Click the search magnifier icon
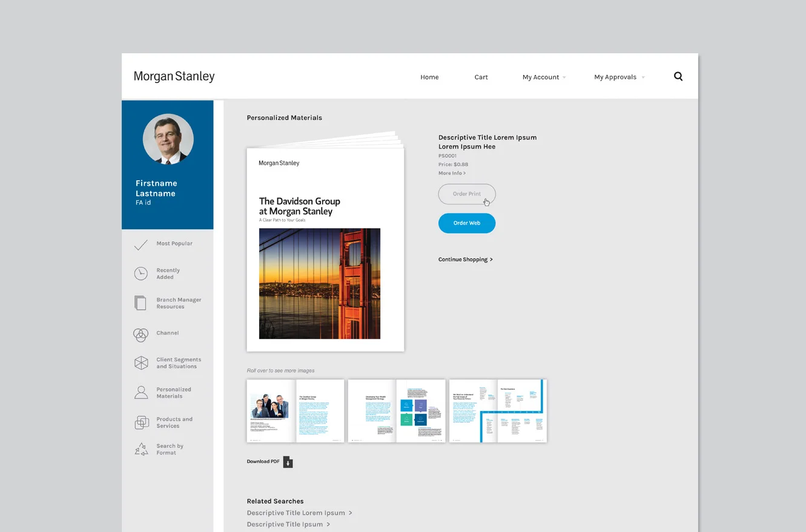This screenshot has width=806, height=532. (x=678, y=76)
